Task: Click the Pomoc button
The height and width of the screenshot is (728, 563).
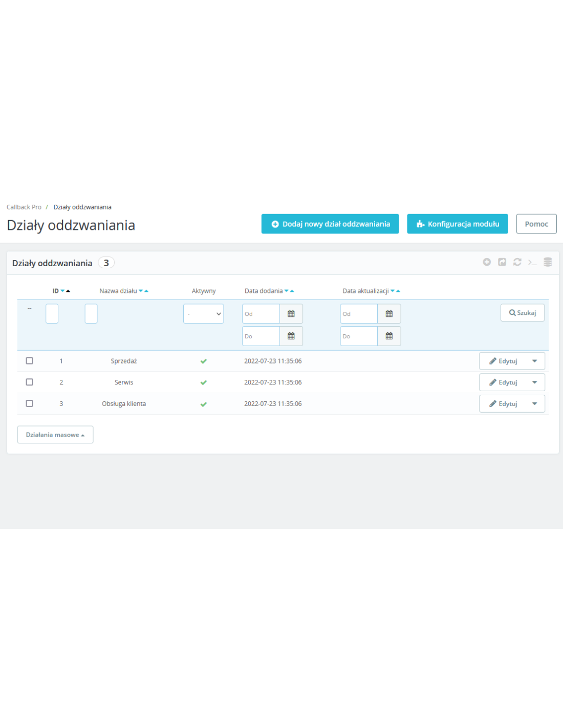Action: pos(536,224)
